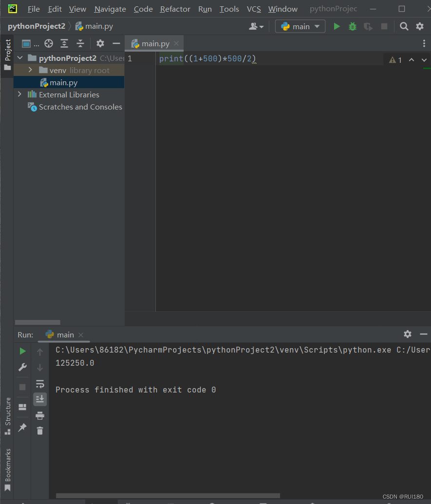The height and width of the screenshot is (504, 431).
Task: Collapse all in Project tool window
Action: coord(80,43)
